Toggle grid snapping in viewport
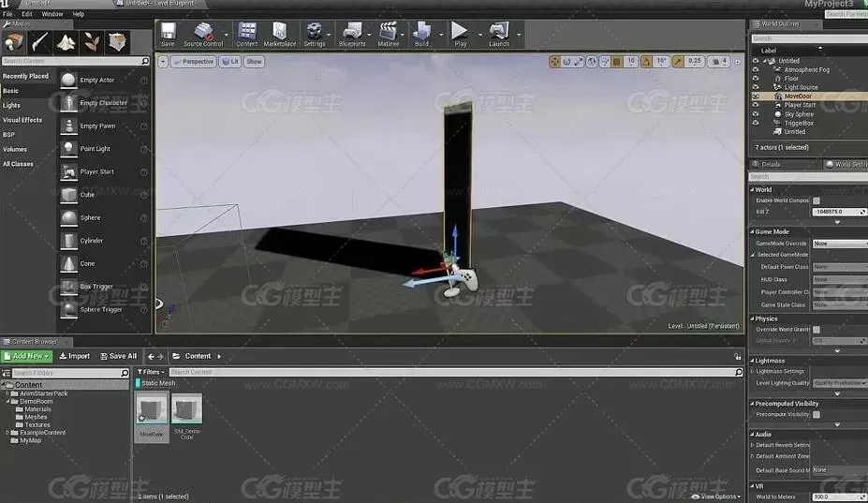This screenshot has height=503, width=868. click(617, 62)
